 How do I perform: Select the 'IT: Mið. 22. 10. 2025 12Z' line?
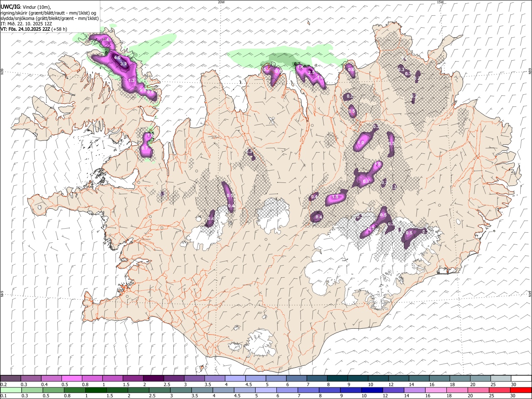tap(27, 24)
